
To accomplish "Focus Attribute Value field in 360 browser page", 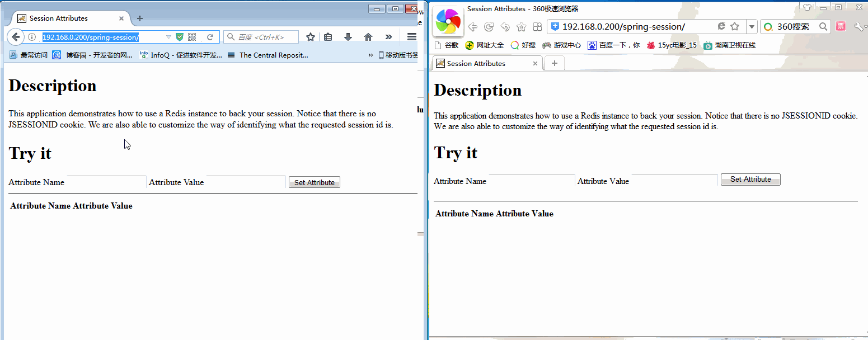I will click(x=674, y=180).
